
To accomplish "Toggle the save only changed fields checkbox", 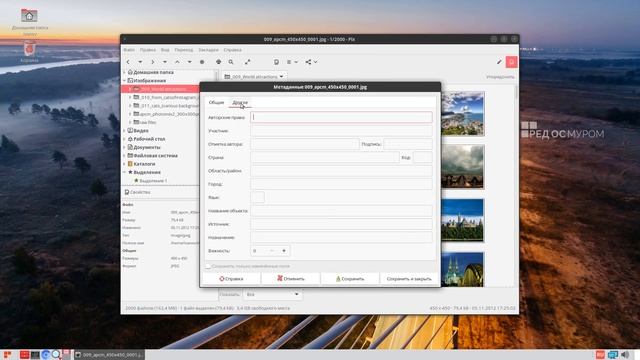I will pos(208,266).
